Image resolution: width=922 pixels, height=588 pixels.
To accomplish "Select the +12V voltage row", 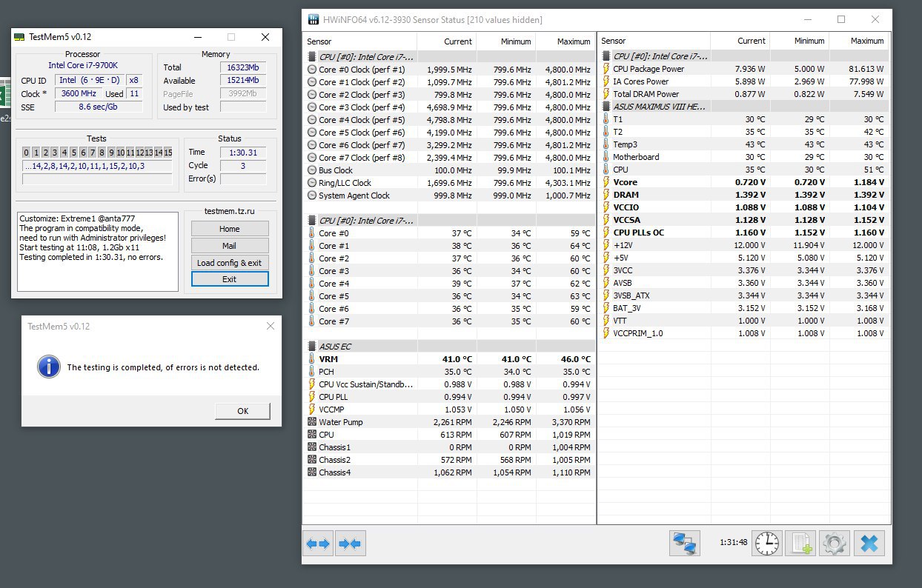I will pos(743,245).
